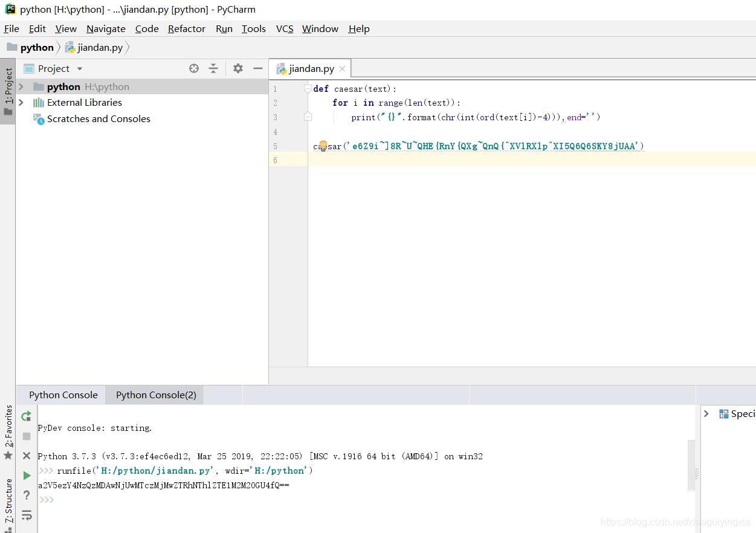Click the question mark help icon in console

pyautogui.click(x=27, y=496)
